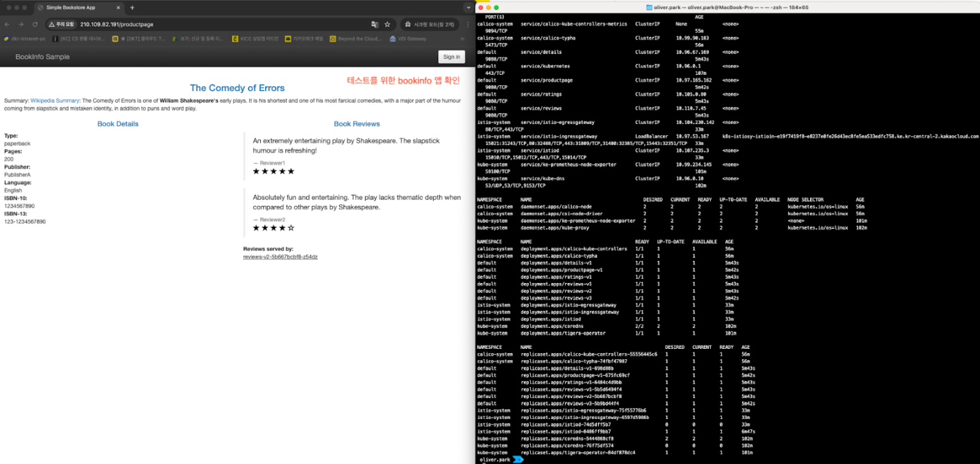Click the Reviewer1 name

[272, 162]
